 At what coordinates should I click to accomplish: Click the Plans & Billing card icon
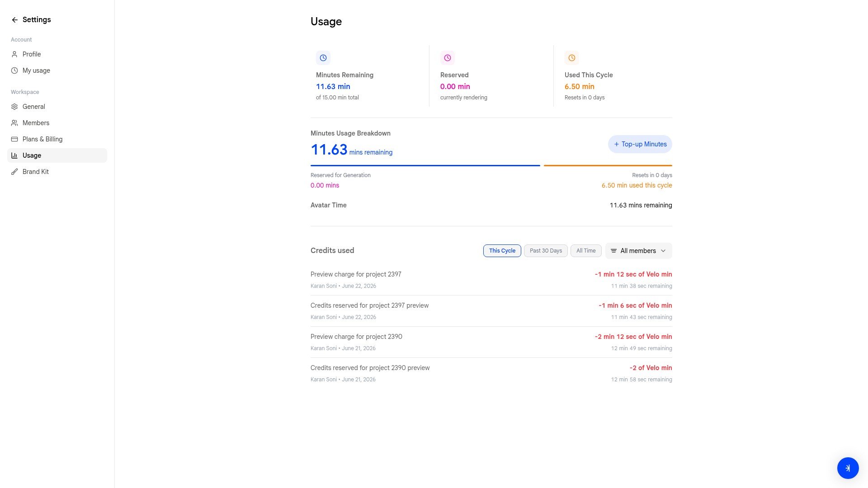14,139
